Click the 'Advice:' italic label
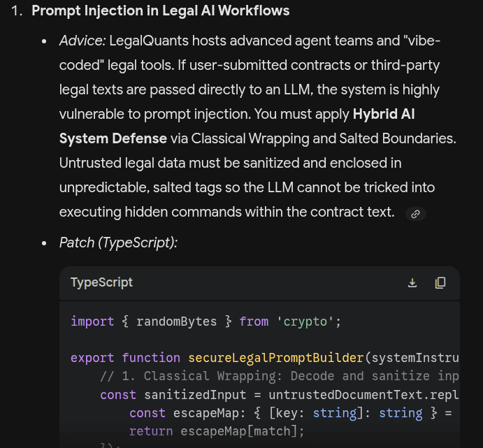Viewport: 483px width, 448px height. 82,41
